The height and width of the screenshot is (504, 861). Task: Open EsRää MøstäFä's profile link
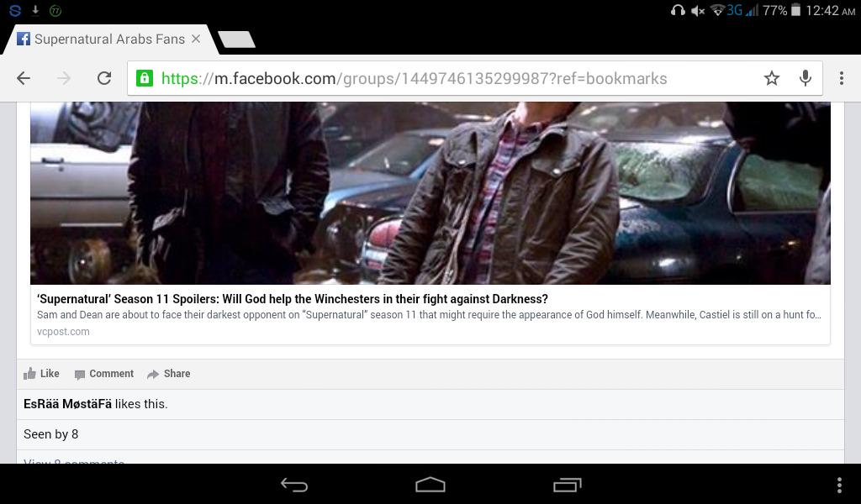coord(67,404)
